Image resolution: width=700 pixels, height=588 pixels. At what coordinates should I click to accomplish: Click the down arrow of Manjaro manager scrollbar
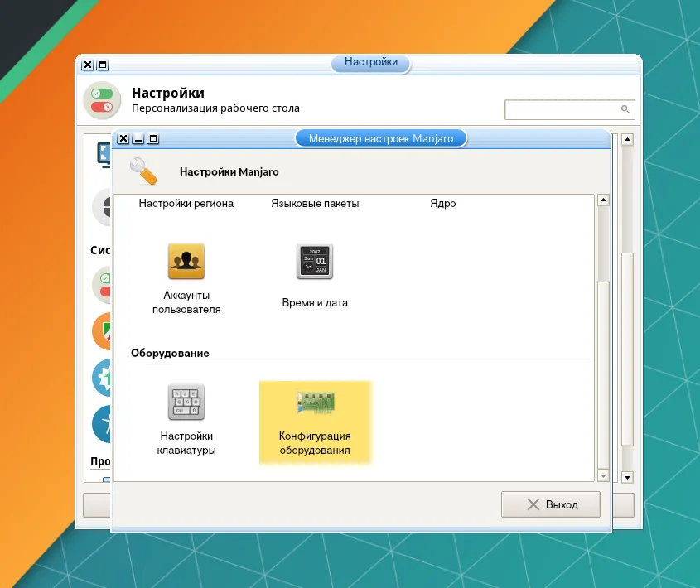[x=603, y=476]
